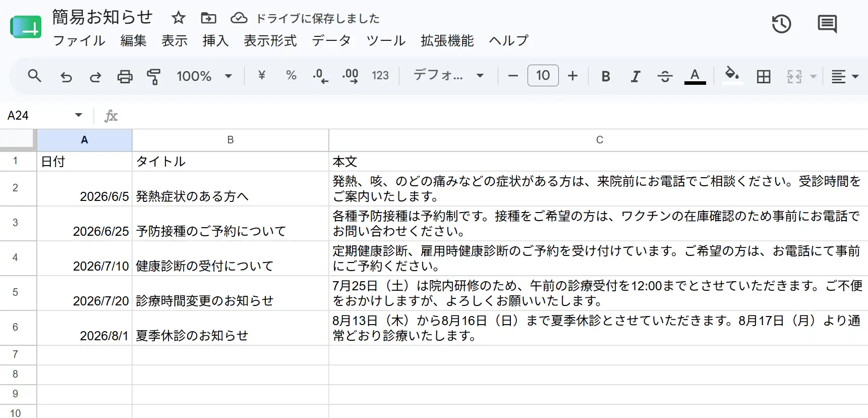Click the cell 健康診断の受付について
This screenshot has height=418, width=868.
click(x=230, y=258)
